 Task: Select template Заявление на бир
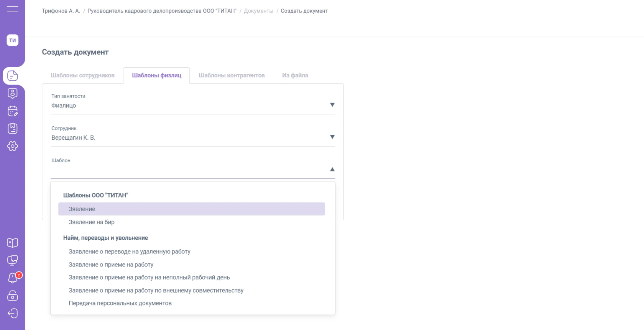(92, 222)
